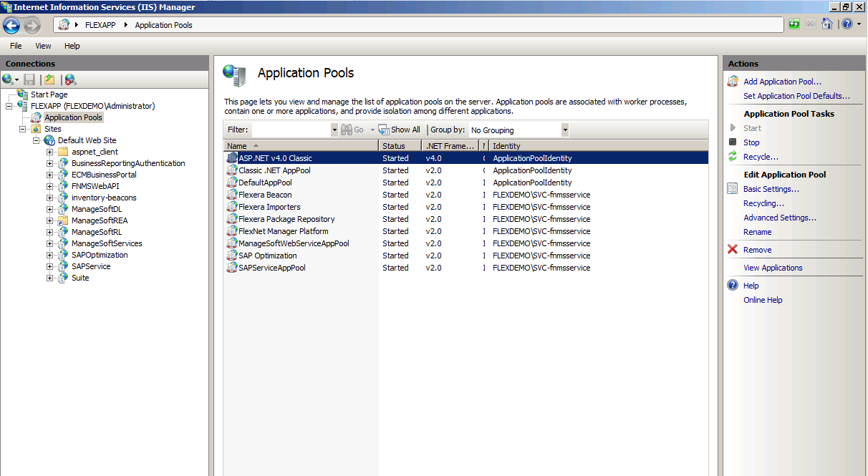Click the Default Web Site globe icon

pos(50,140)
